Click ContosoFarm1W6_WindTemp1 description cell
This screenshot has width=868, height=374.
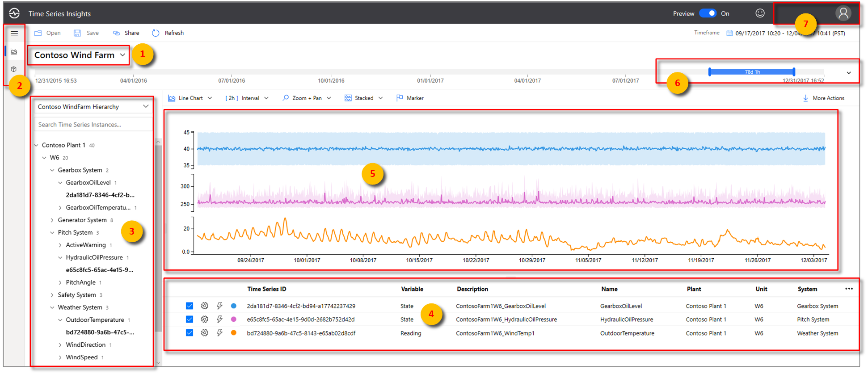coord(495,333)
